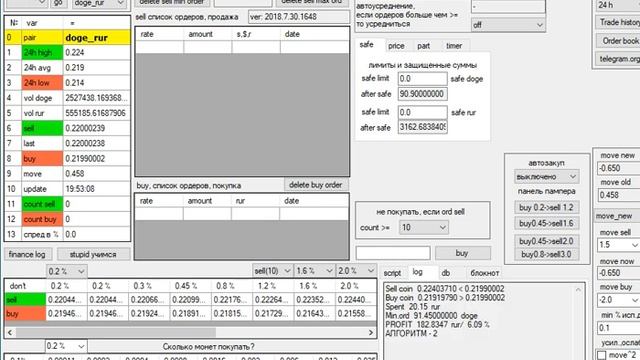Open the log tab
The height and width of the screenshot is (360, 640).
tap(417, 272)
